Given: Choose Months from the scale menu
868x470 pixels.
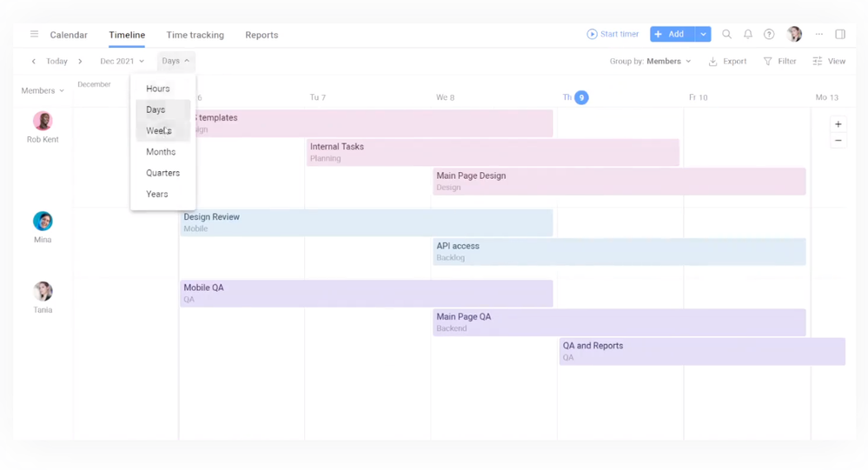Looking at the screenshot, I should click(163, 152).
